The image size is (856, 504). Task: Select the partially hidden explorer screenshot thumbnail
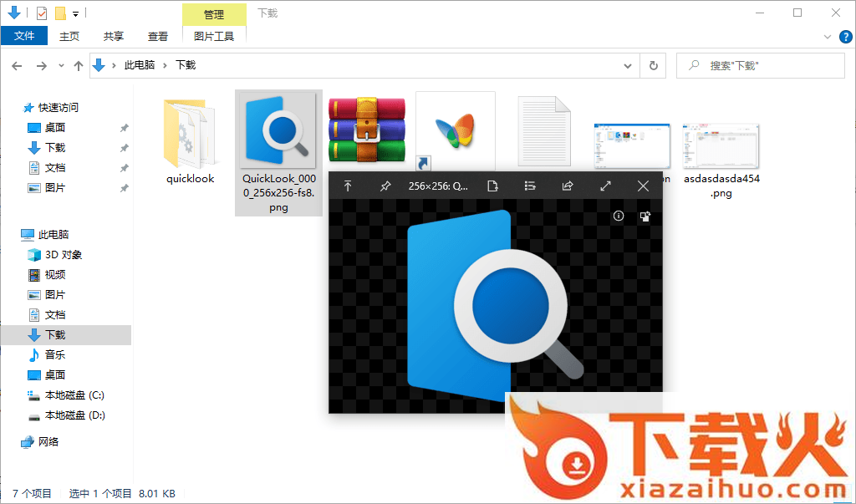[x=632, y=146]
